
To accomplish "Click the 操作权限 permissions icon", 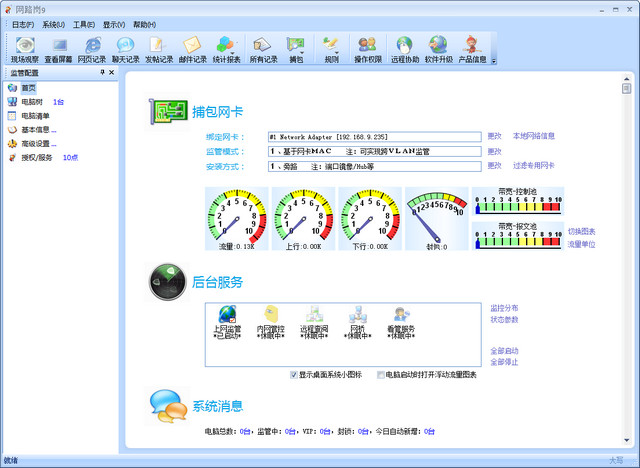I will pyautogui.click(x=368, y=48).
